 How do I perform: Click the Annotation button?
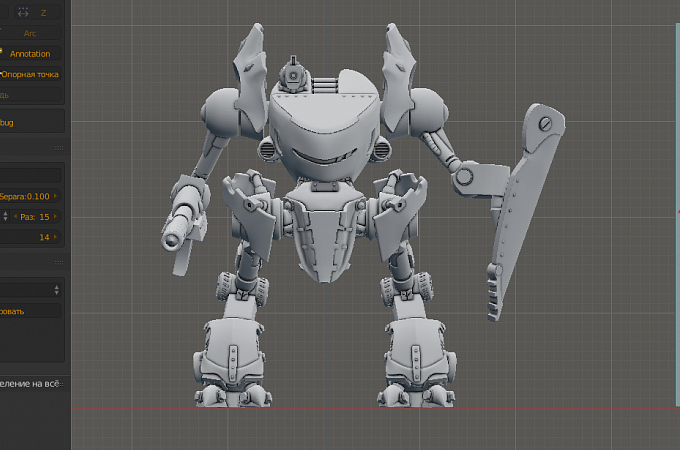pyautogui.click(x=30, y=54)
